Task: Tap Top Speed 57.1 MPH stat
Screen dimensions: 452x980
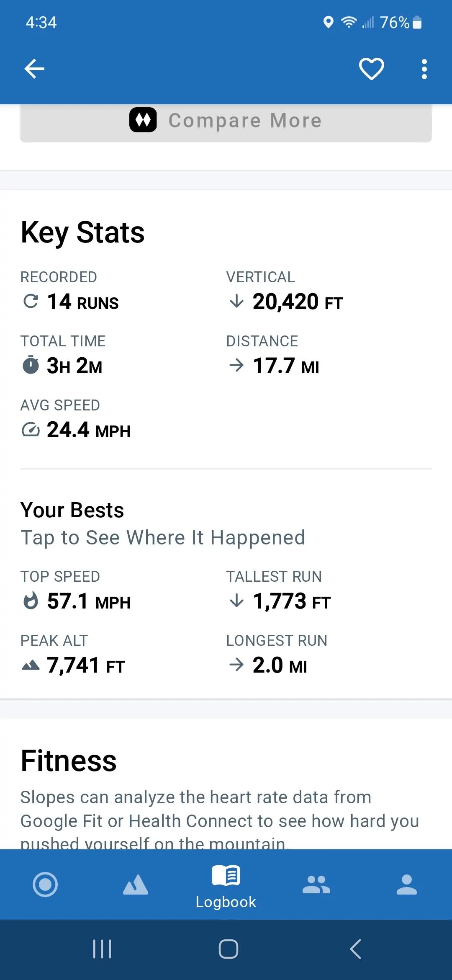Action: [76, 590]
